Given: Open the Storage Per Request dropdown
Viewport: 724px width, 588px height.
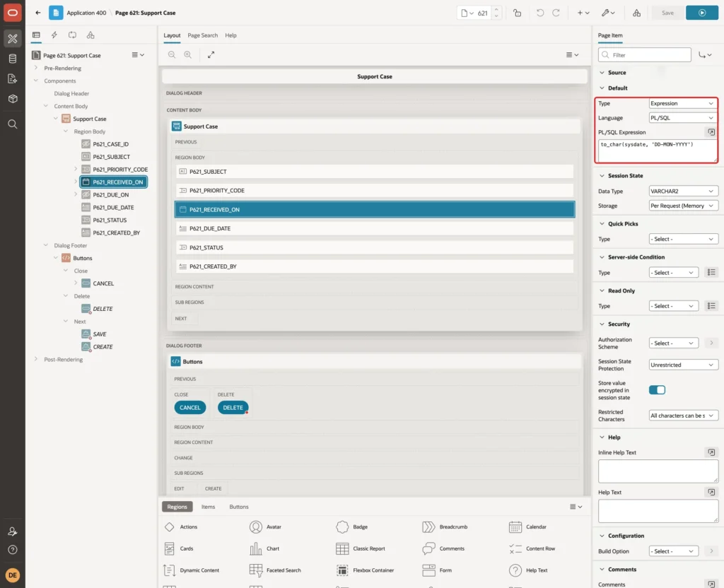Looking at the screenshot, I should pos(683,206).
